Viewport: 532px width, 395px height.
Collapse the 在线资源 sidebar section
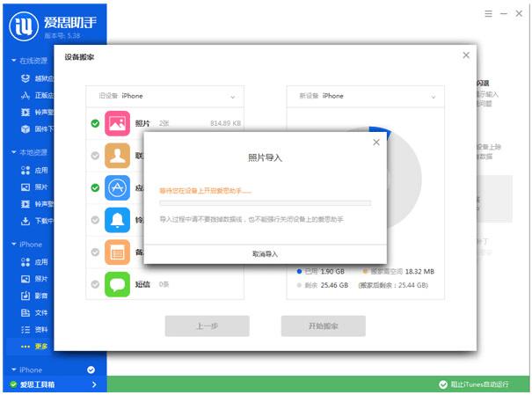(x=13, y=61)
